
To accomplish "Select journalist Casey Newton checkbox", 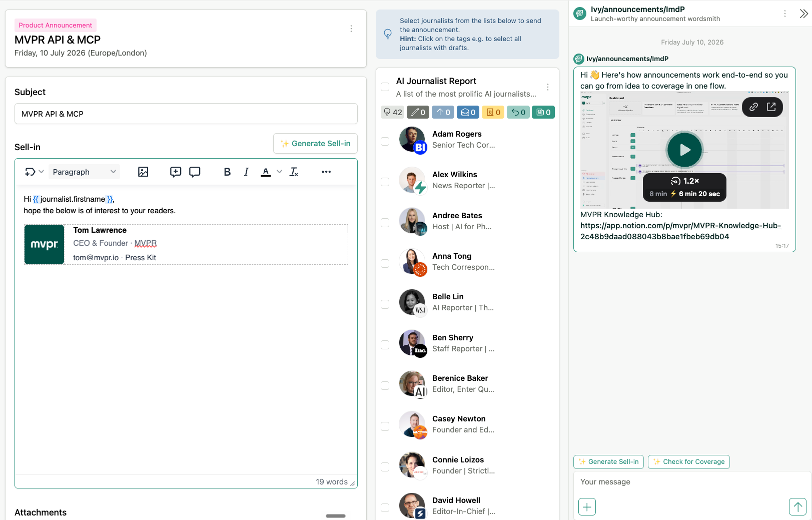I will click(385, 426).
